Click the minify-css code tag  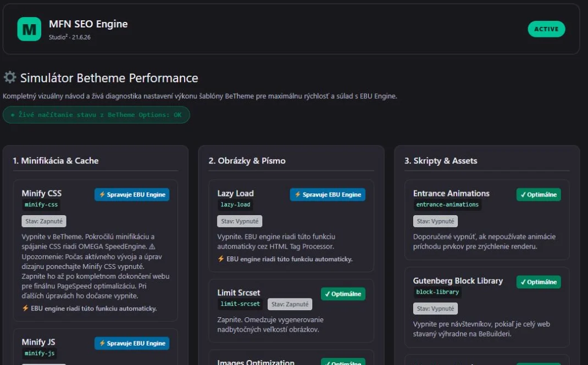(41, 204)
